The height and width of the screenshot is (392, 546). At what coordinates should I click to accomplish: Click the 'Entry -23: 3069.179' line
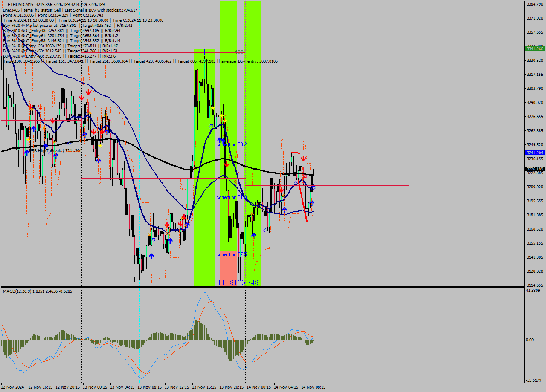pos(60,46)
